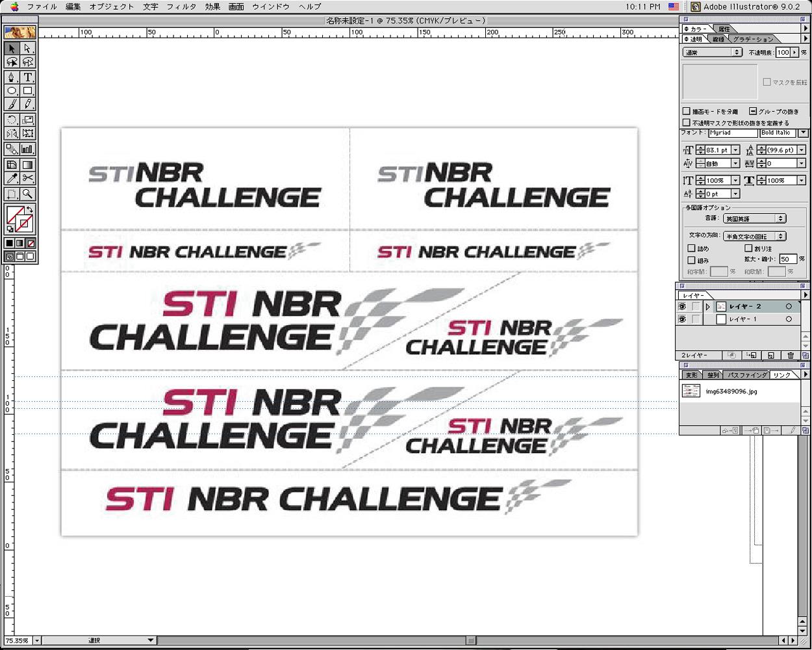Open the 言語 英国英語 language dropdown
Image resolution: width=812 pixels, height=650 pixels.
pyautogui.click(x=755, y=218)
